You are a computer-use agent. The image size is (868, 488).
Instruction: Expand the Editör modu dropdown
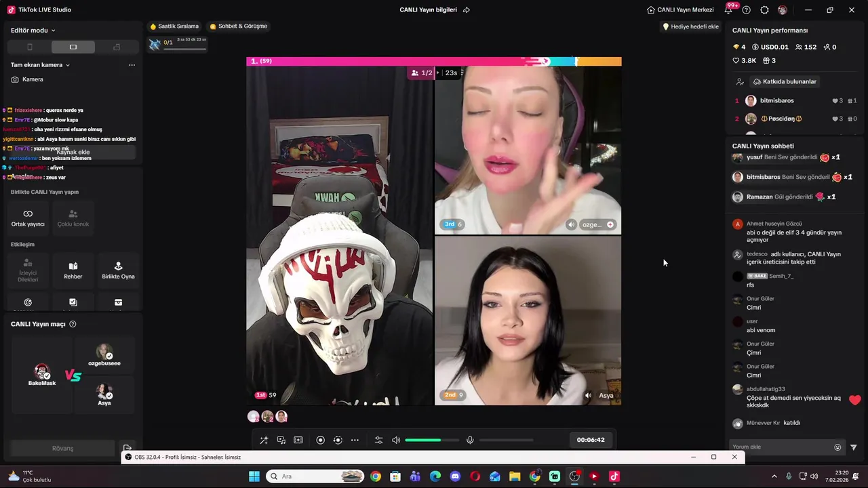33,30
